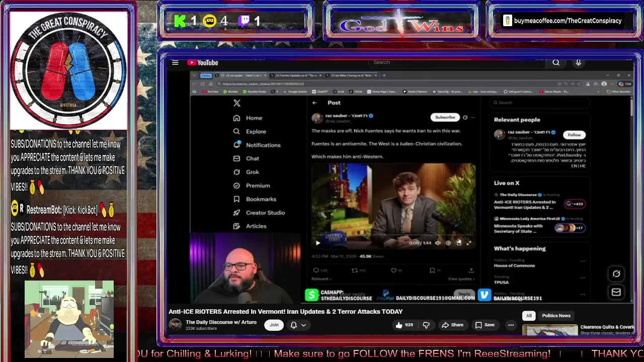Share the X post via upload icon

pos(471,270)
